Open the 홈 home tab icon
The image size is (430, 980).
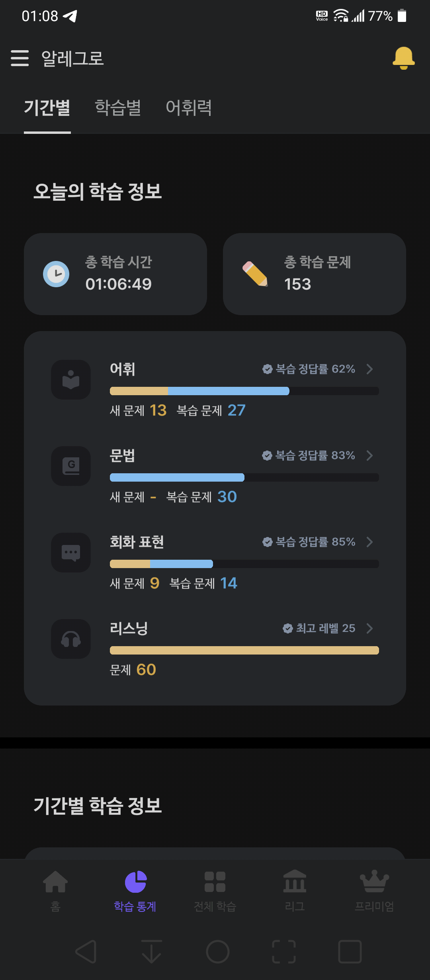click(x=55, y=882)
